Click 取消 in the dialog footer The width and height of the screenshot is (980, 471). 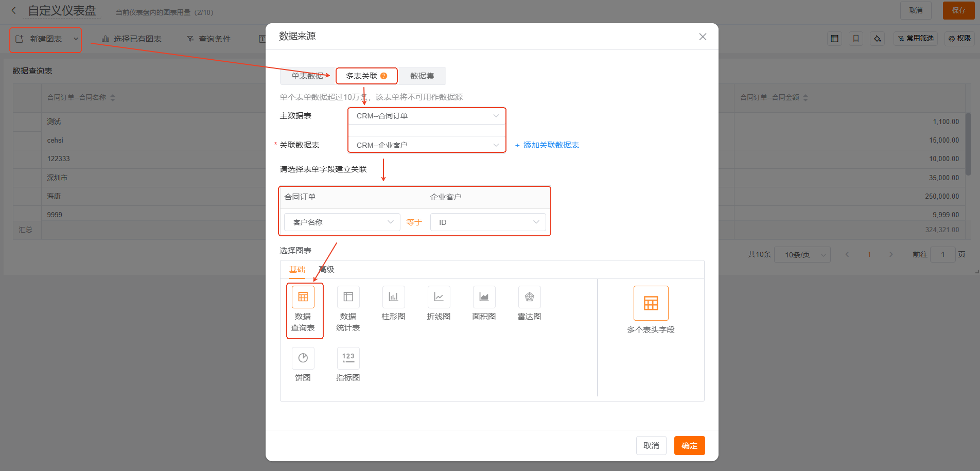pyautogui.click(x=651, y=446)
